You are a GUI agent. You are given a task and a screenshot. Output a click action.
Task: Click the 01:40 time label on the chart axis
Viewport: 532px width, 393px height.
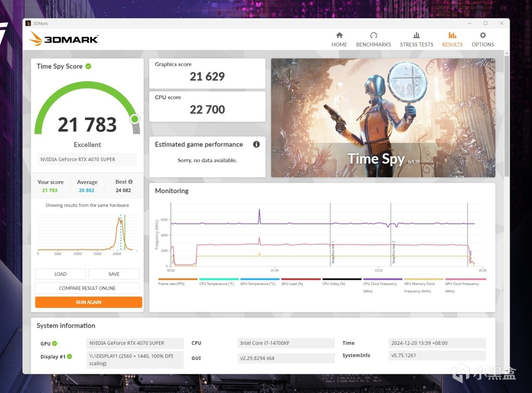click(x=274, y=270)
